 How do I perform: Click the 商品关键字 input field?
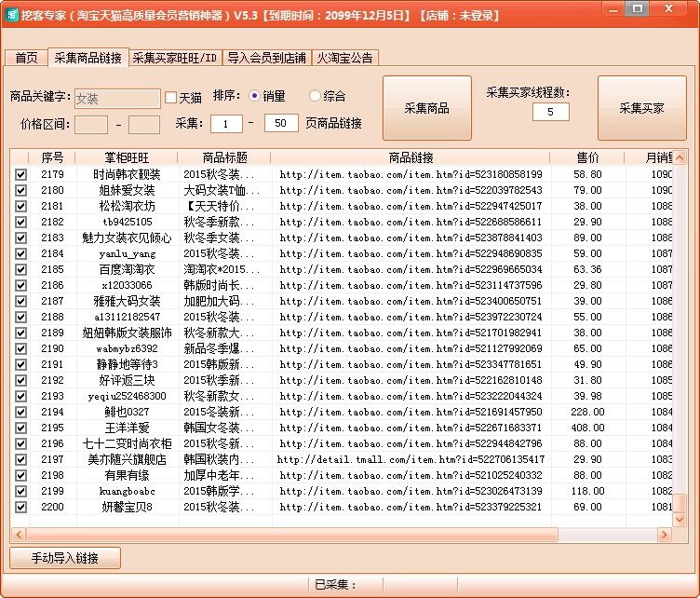[x=117, y=98]
